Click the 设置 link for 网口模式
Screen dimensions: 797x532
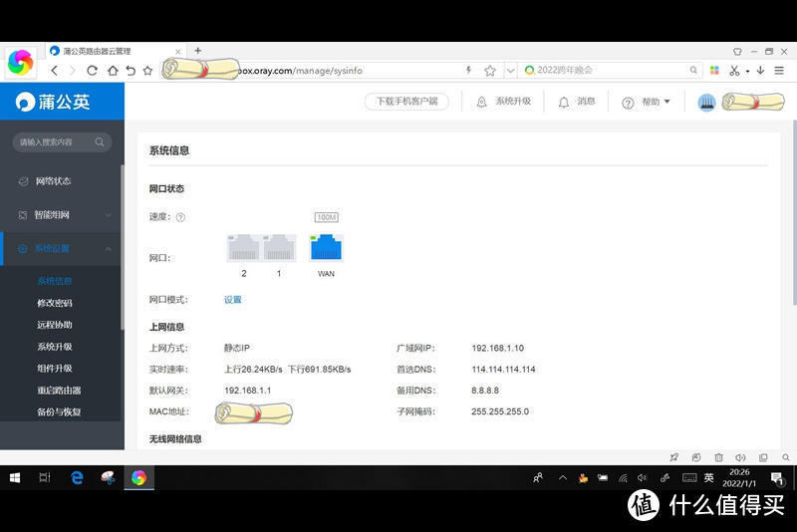(x=233, y=300)
